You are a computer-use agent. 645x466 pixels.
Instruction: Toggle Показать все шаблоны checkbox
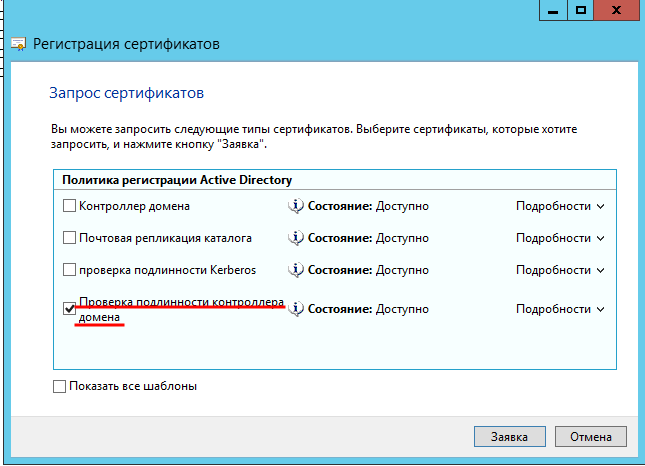coord(59,386)
